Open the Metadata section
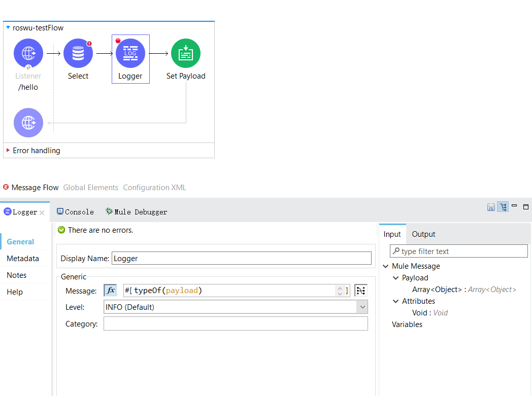This screenshot has height=396, width=532. click(x=23, y=259)
